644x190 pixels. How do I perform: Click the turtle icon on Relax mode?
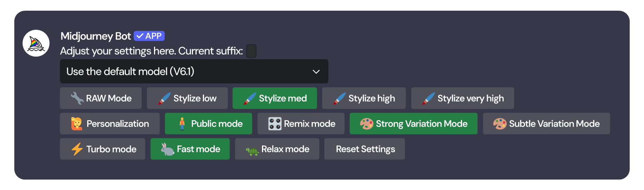point(252,151)
